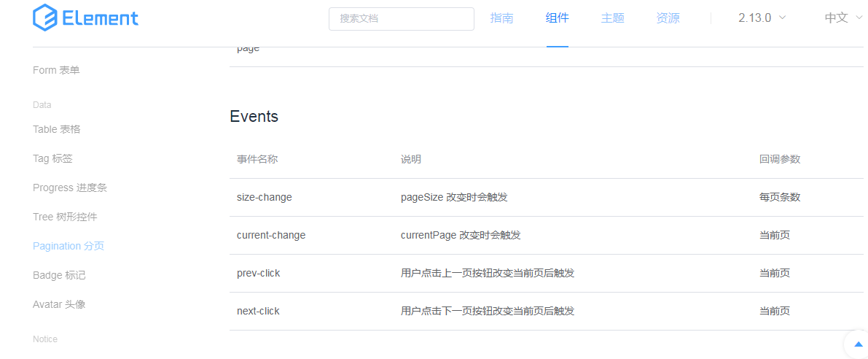Image resolution: width=868 pixels, height=359 pixels.
Task: Open the 资源 nav tab
Action: [x=668, y=18]
